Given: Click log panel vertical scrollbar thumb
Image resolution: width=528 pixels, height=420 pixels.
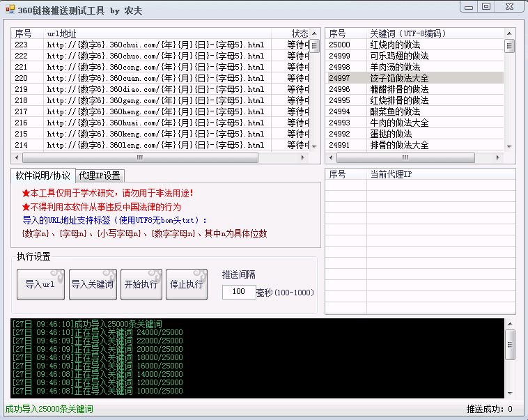Looking at the screenshot, I should [510, 345].
